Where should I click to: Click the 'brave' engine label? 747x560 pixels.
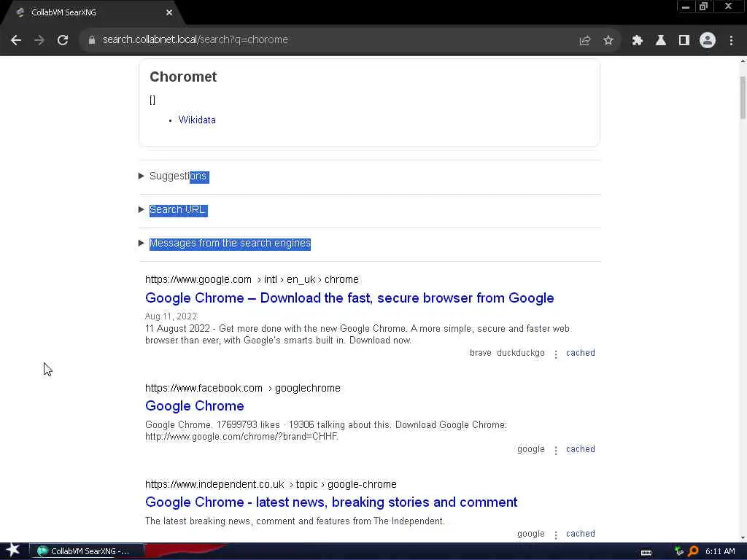coord(480,353)
